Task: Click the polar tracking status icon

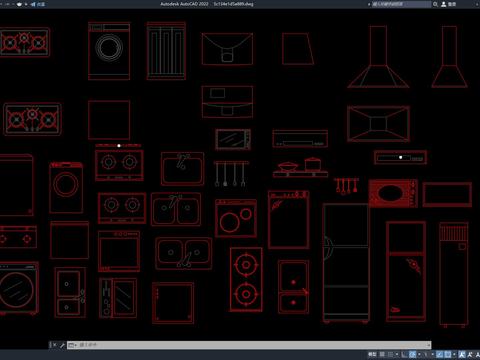Action: click(412, 354)
